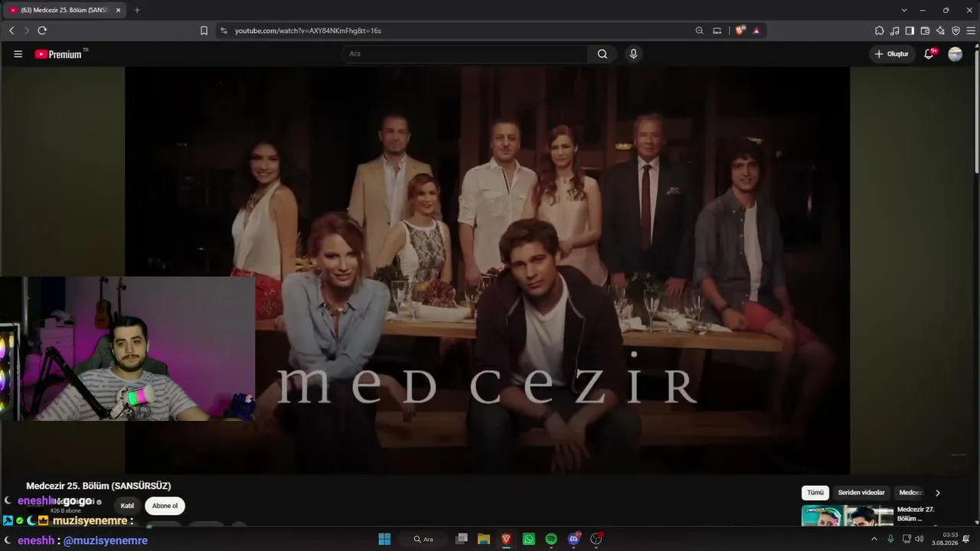Image resolution: width=980 pixels, height=551 pixels.
Task: Show more filter chips with right chevron
Action: click(x=937, y=493)
